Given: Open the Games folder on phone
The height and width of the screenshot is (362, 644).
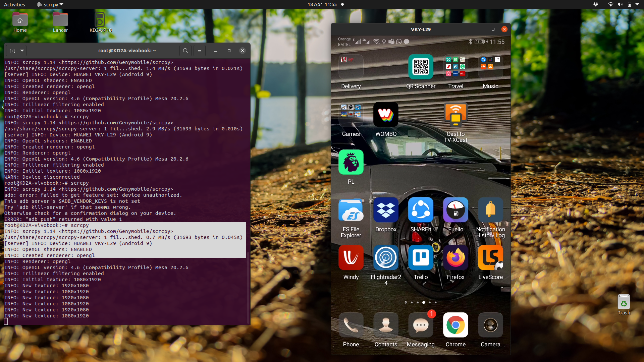Looking at the screenshot, I should pos(351,114).
